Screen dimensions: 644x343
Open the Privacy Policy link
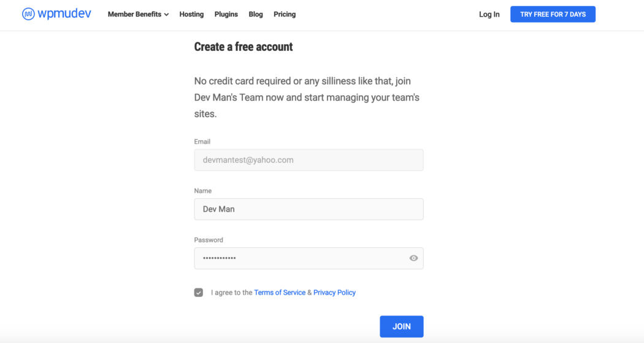[x=334, y=293]
